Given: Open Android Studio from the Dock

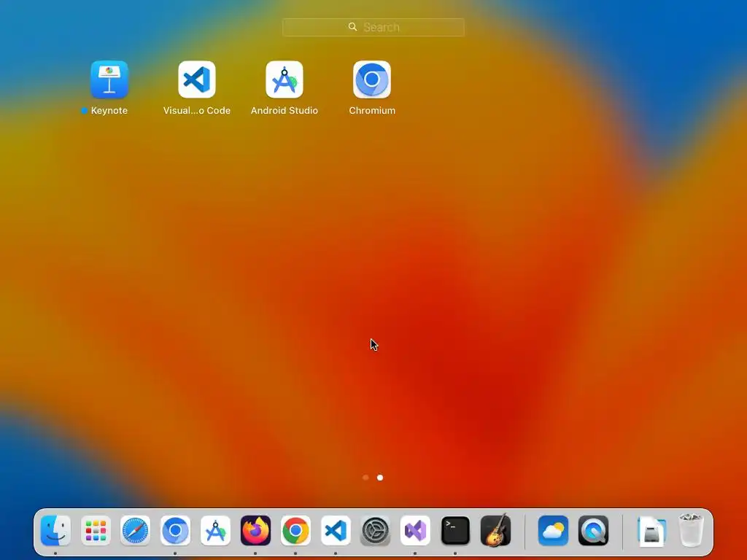Looking at the screenshot, I should pyautogui.click(x=215, y=531).
